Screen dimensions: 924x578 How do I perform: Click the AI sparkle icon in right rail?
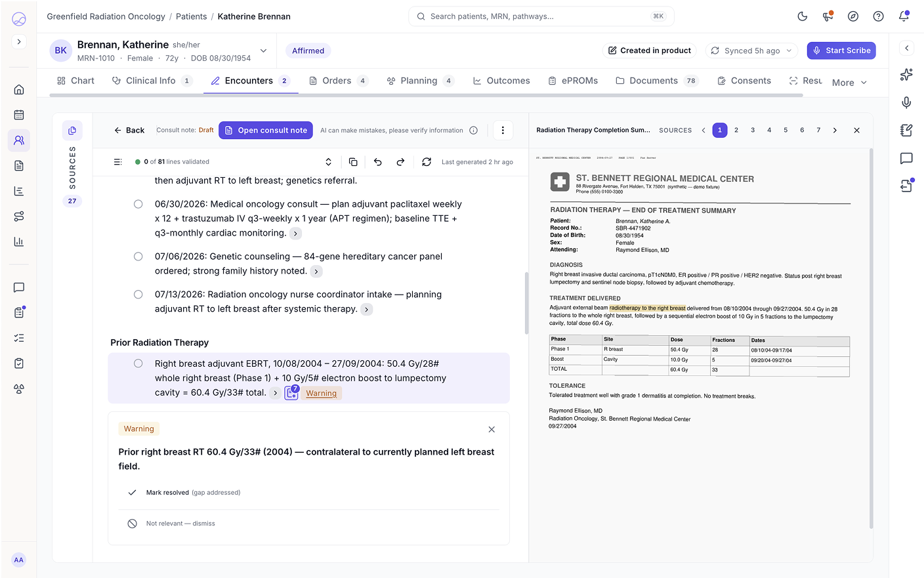pyautogui.click(x=906, y=75)
